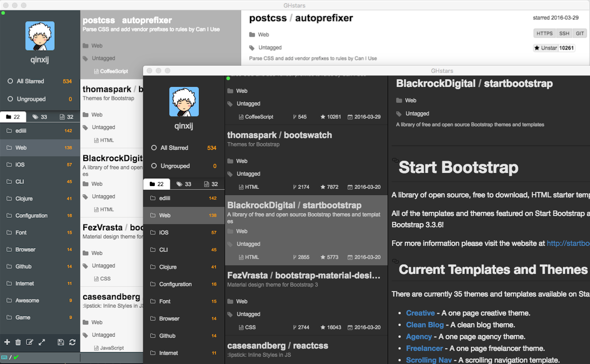Screen dimensions: 590x364
Task: Select Ungrouped in front window
Action: tap(184, 166)
